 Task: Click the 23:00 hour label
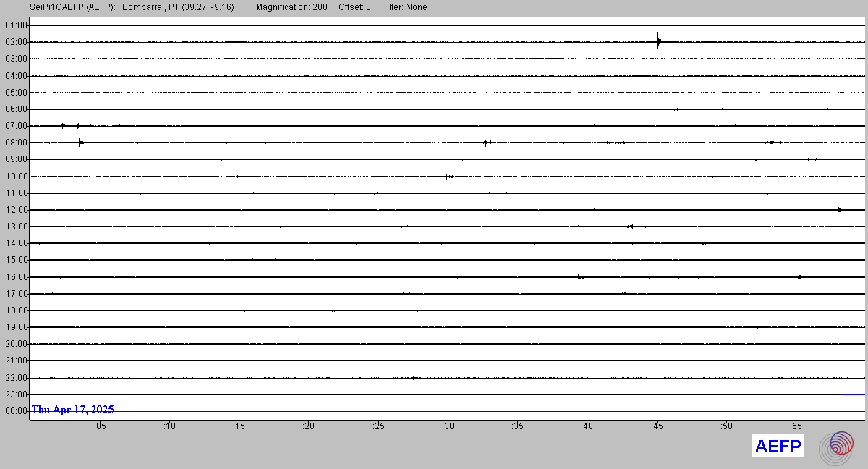click(15, 394)
